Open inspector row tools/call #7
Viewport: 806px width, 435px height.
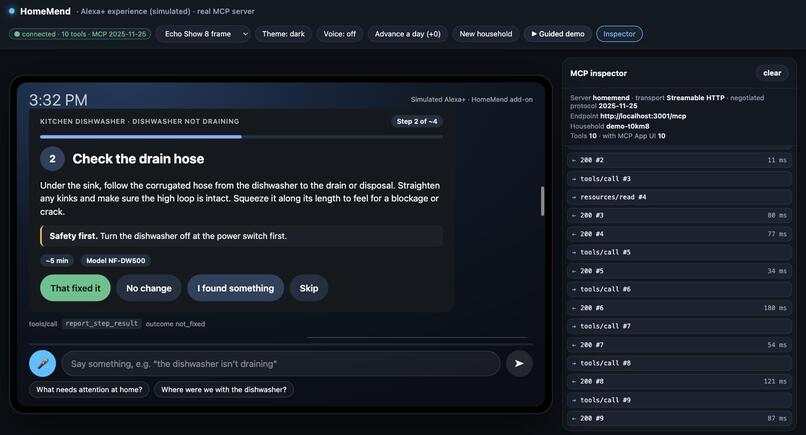point(679,326)
